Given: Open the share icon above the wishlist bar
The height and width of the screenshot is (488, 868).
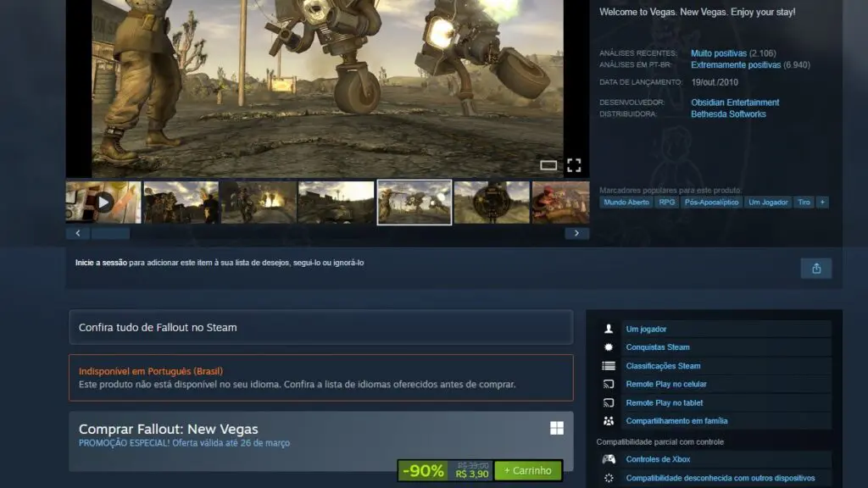Looking at the screenshot, I should 815,268.
